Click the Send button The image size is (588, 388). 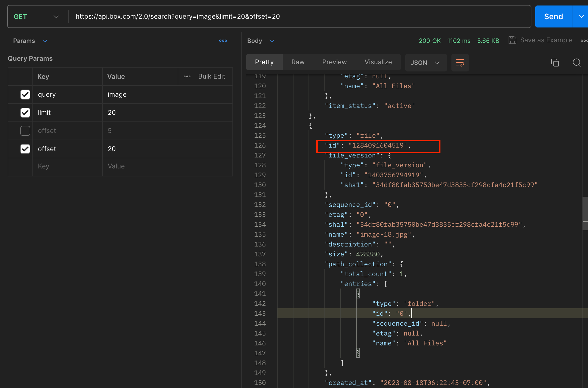tap(553, 16)
